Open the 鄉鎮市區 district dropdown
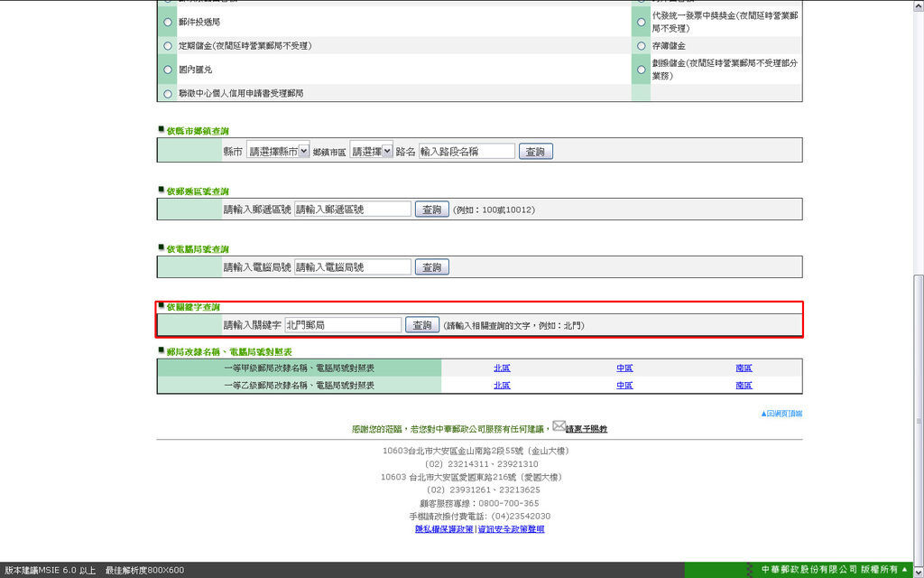924x578 pixels. [x=371, y=151]
